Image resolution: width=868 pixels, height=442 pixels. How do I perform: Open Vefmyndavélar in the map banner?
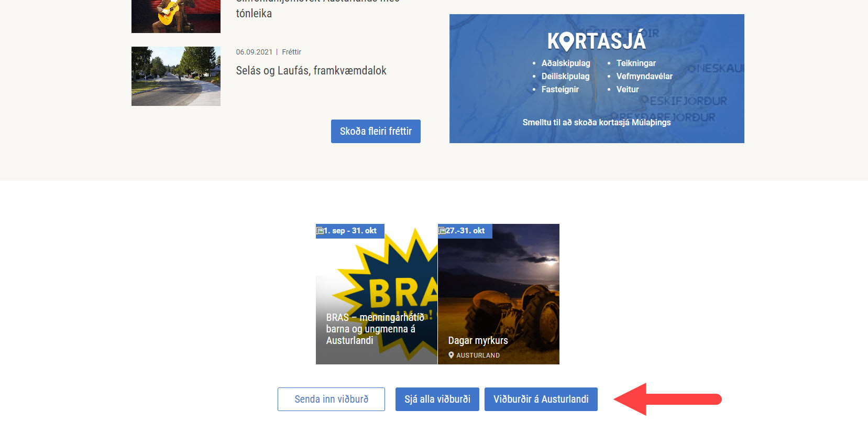644,76
